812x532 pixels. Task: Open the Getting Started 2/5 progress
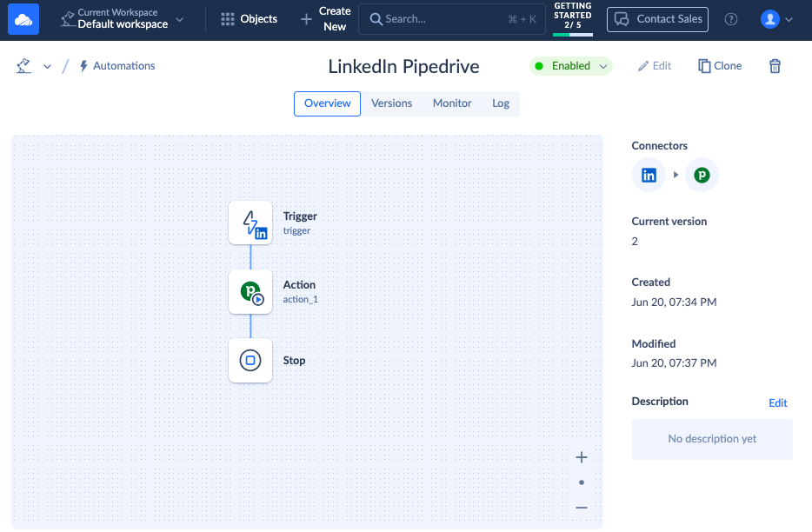click(573, 18)
